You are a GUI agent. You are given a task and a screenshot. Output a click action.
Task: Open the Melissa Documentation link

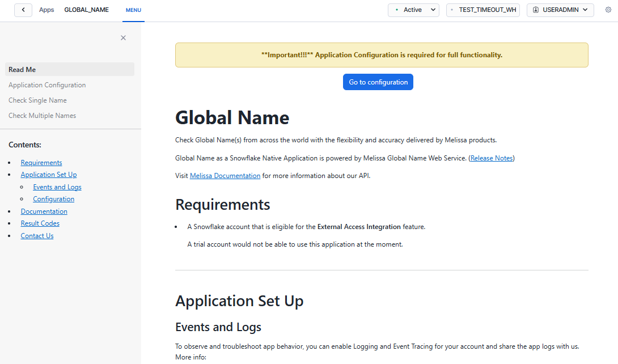click(225, 176)
